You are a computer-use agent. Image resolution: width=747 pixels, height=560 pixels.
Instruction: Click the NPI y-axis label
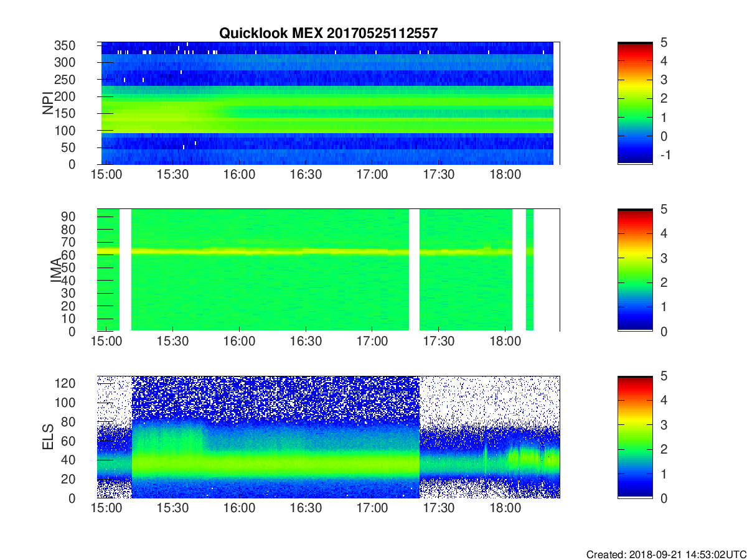(x=47, y=103)
